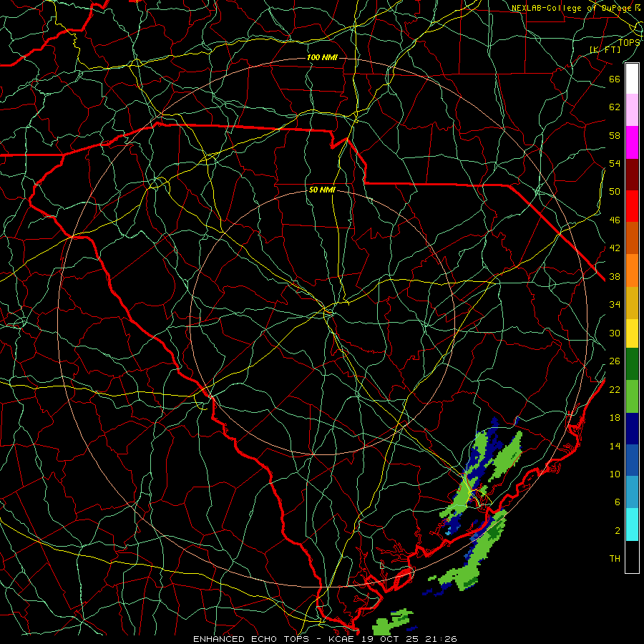Click the light pink legend swatch
644x644 pixels.
point(632,109)
